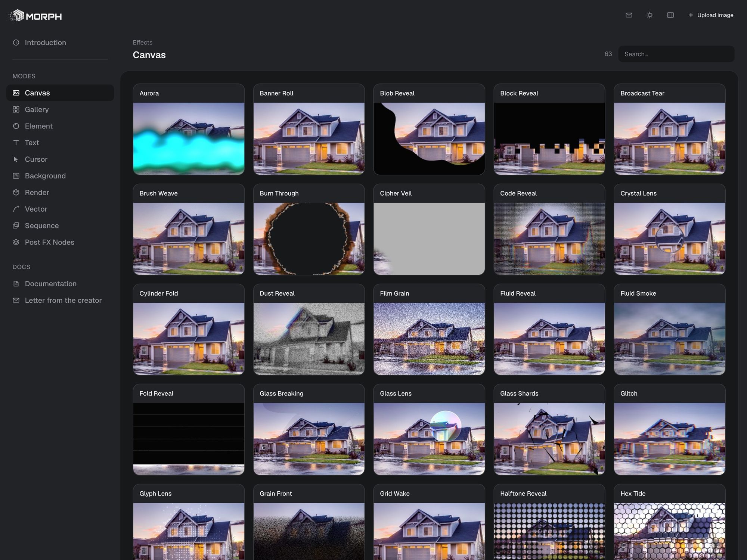Click the Render mode cube icon
Screen dimensions: 747x560
pos(16,192)
